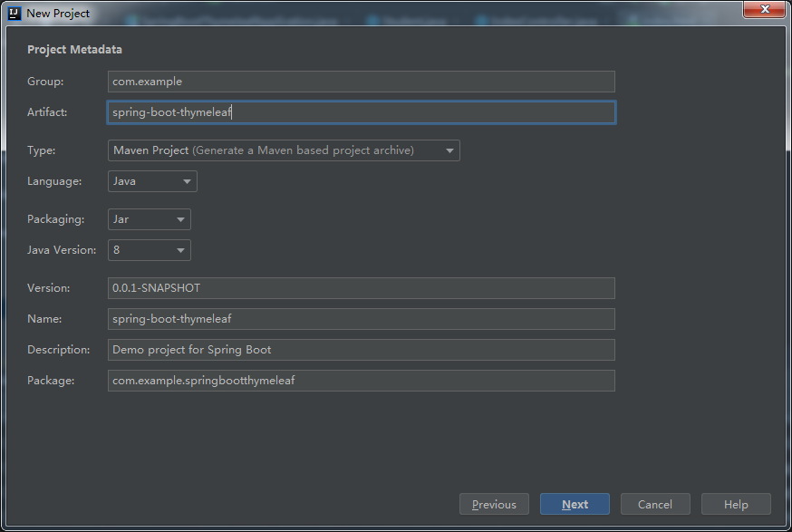This screenshot has height=532, width=792.
Task: Open the Packaging dropdown showing Jar
Action: pyautogui.click(x=150, y=219)
